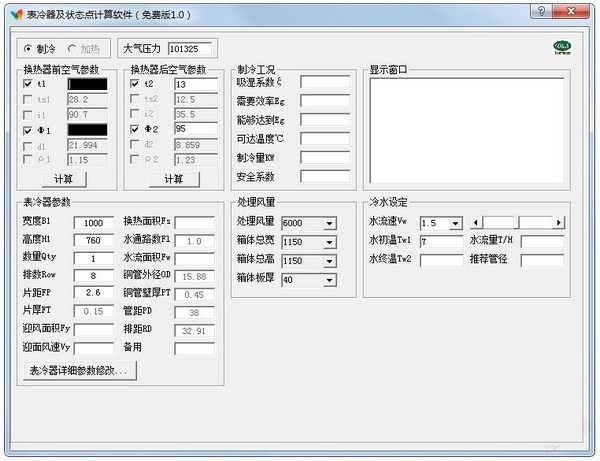600x461 pixels.
Task: Click 计算 under 换热器前空气参数
Action: coord(63,179)
